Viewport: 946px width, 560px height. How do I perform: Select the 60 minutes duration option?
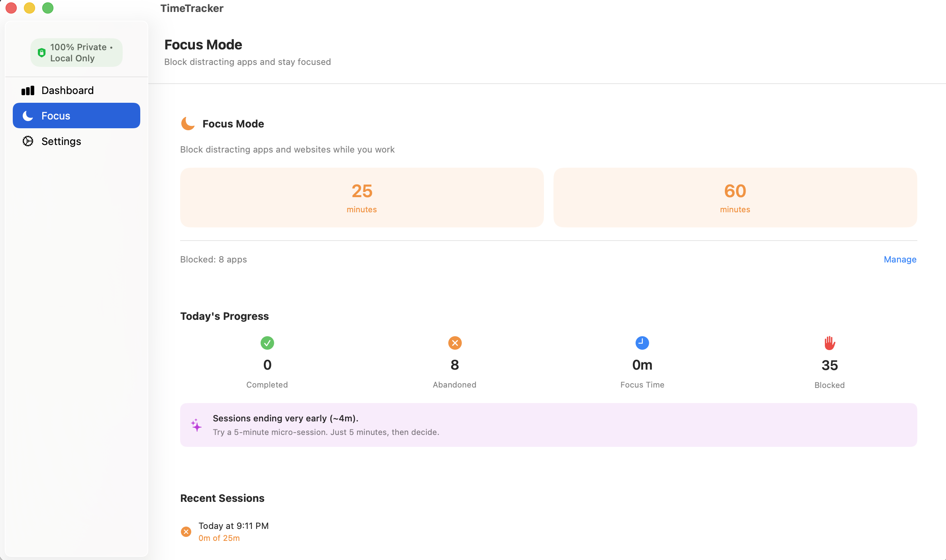(x=735, y=197)
